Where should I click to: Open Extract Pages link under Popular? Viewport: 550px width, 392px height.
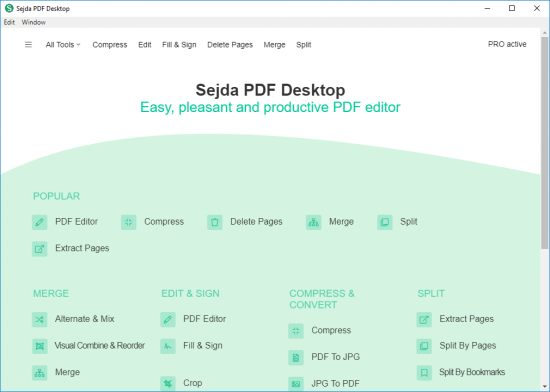coord(82,248)
